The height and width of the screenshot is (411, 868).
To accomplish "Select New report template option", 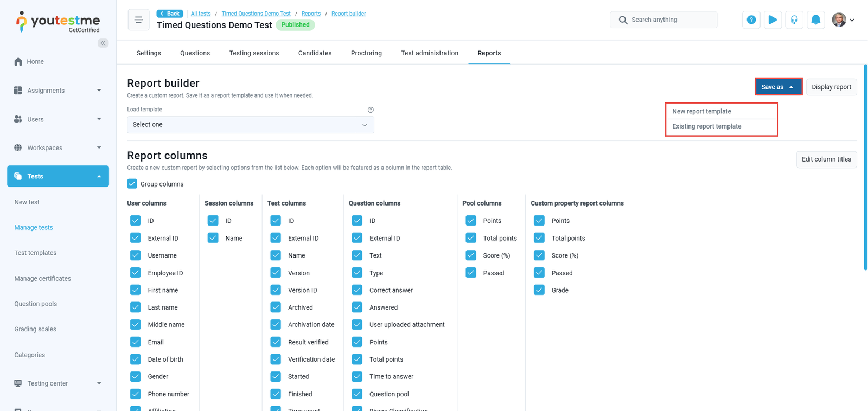I will 701,111.
